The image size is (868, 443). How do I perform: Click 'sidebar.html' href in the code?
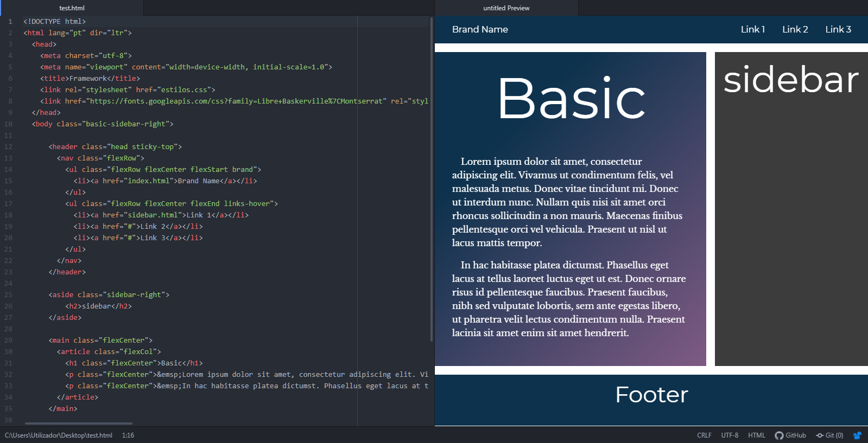click(x=153, y=215)
